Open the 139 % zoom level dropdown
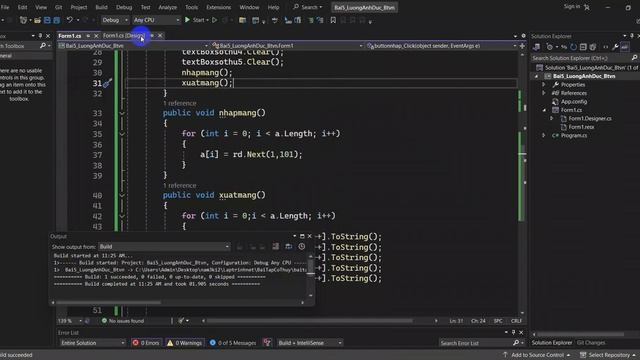This screenshot has height=360, width=640. [70, 321]
